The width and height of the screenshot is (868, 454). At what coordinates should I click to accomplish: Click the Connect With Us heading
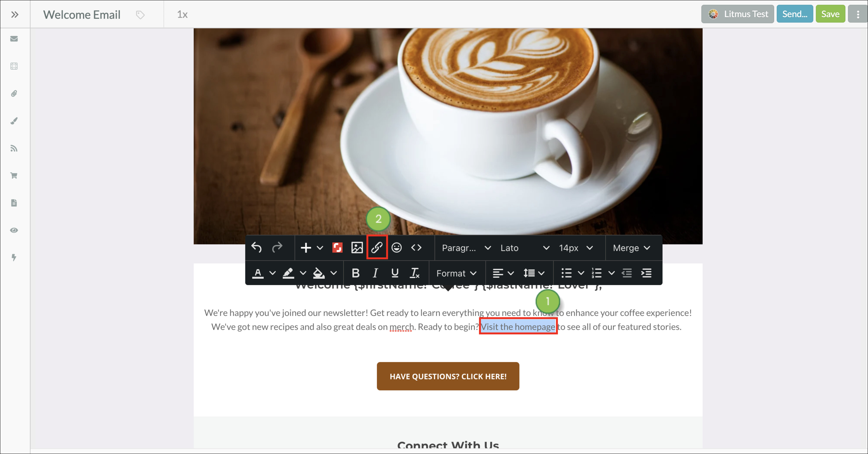[x=448, y=445]
